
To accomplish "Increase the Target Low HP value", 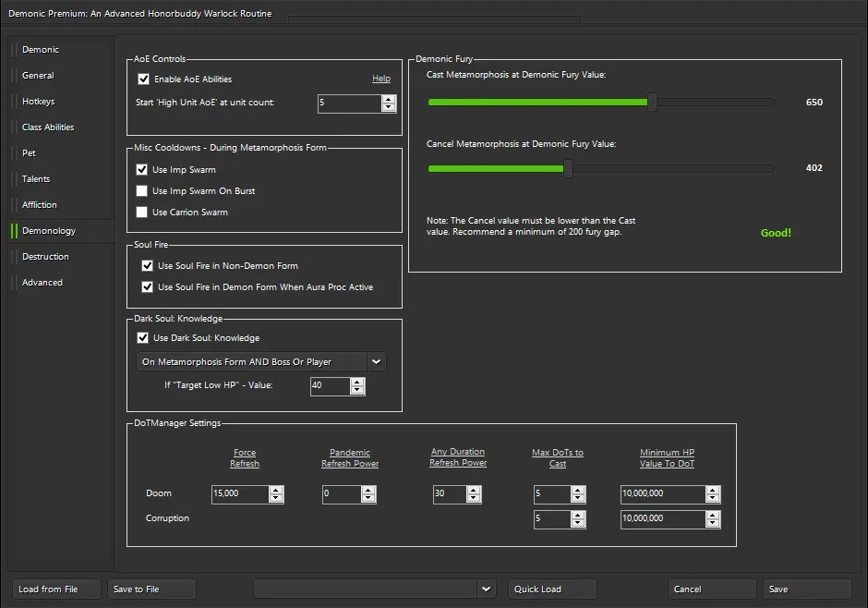I will 357,382.
